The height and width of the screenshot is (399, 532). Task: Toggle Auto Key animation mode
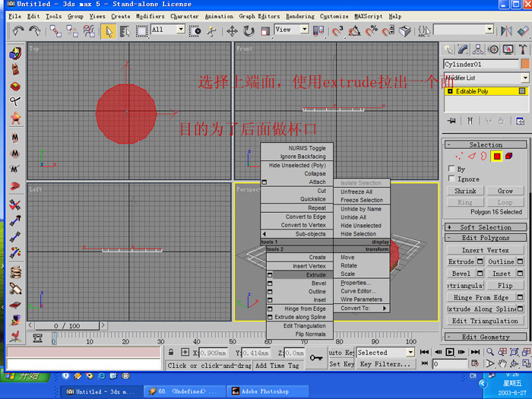(x=342, y=353)
